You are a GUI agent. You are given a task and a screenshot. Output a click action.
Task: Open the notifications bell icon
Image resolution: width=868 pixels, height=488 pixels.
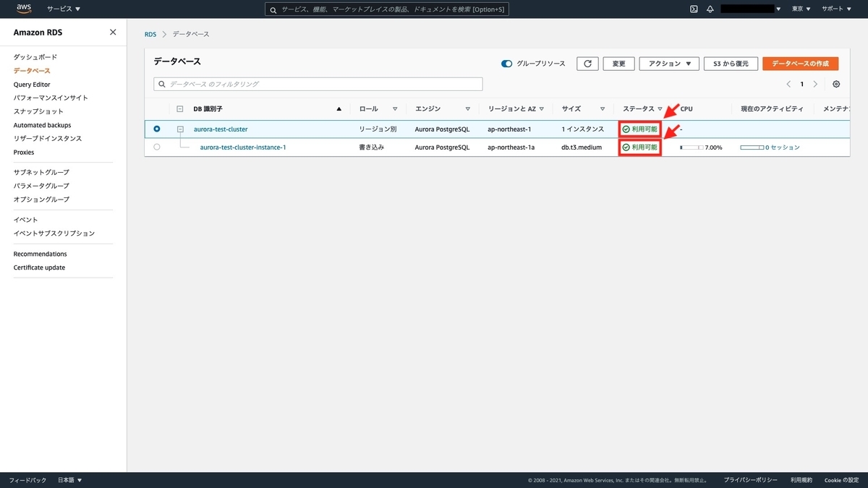[x=710, y=9]
